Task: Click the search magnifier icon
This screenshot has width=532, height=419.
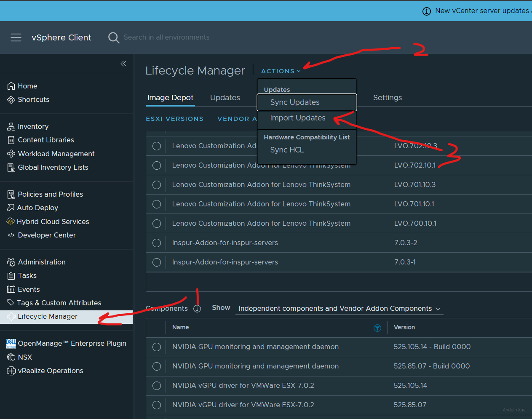Action: [x=113, y=37]
